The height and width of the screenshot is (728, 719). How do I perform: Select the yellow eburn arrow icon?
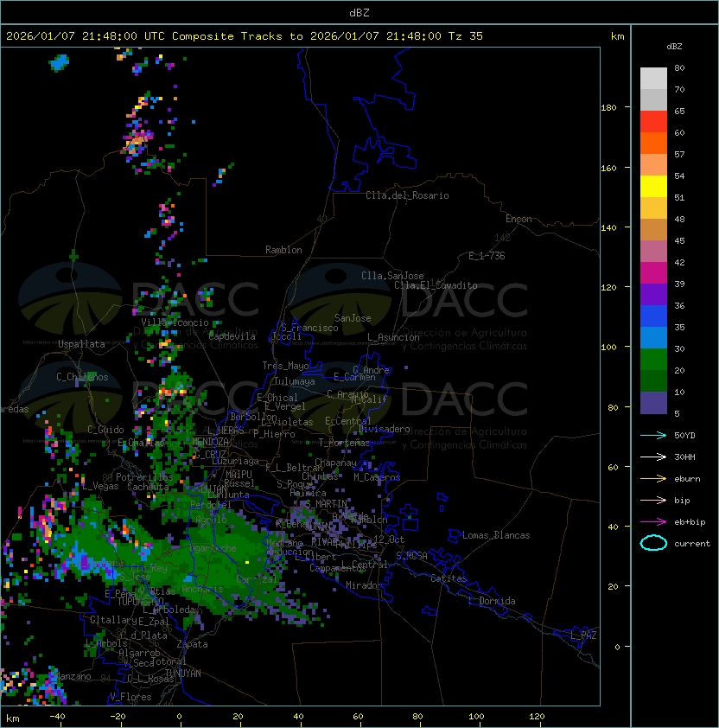653,479
